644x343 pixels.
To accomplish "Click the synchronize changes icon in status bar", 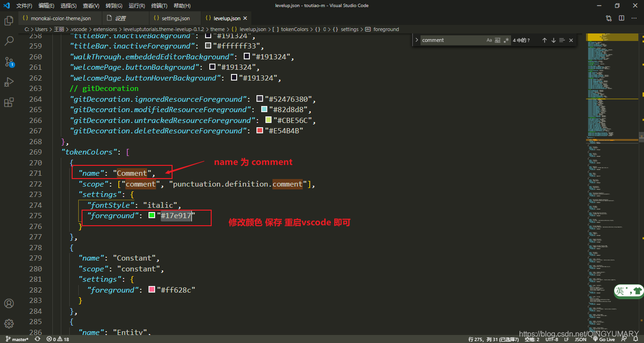I will 37,339.
